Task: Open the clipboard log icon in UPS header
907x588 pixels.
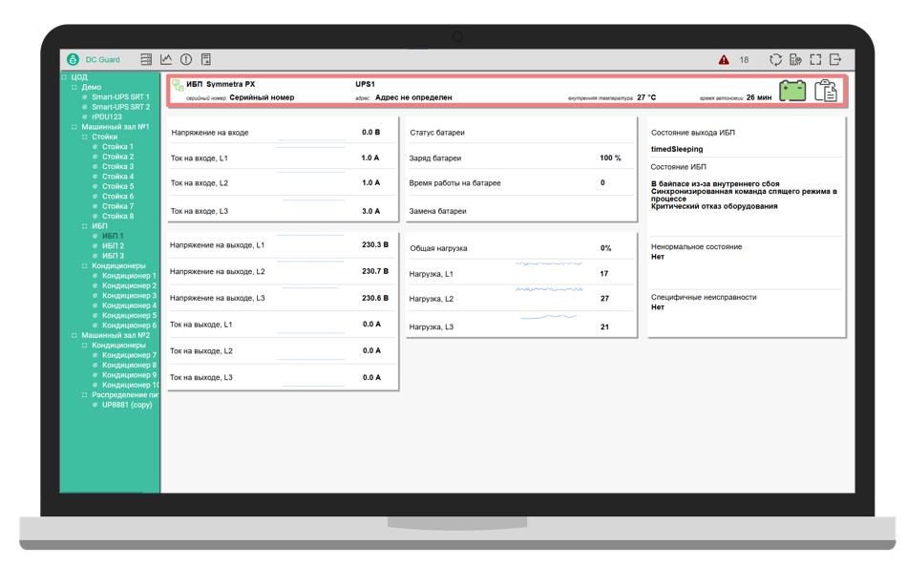Action: [826, 91]
